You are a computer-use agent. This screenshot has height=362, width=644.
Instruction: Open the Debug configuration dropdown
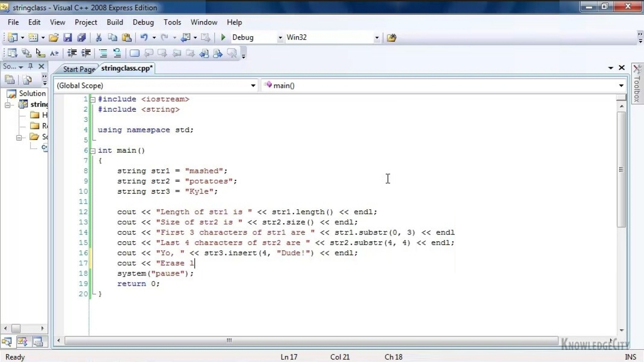[280, 38]
